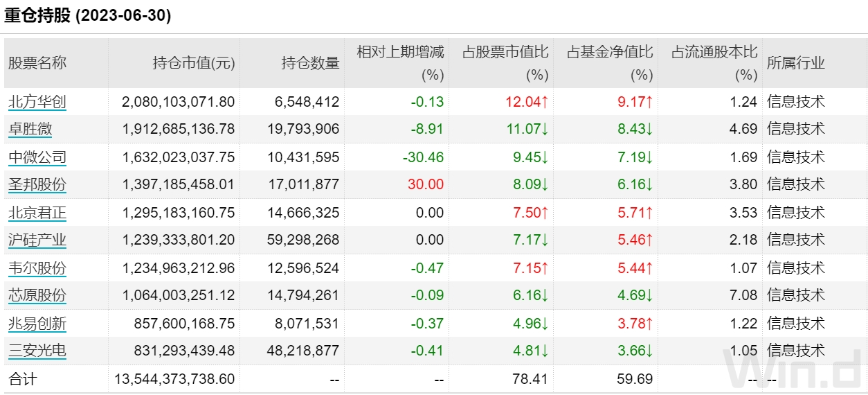Select the red change value 30.00
The width and height of the screenshot is (868, 395).
[x=426, y=184]
